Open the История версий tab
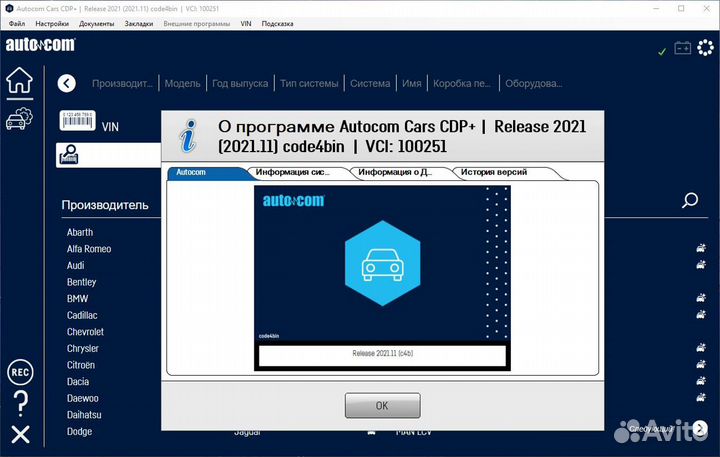 click(x=505, y=173)
